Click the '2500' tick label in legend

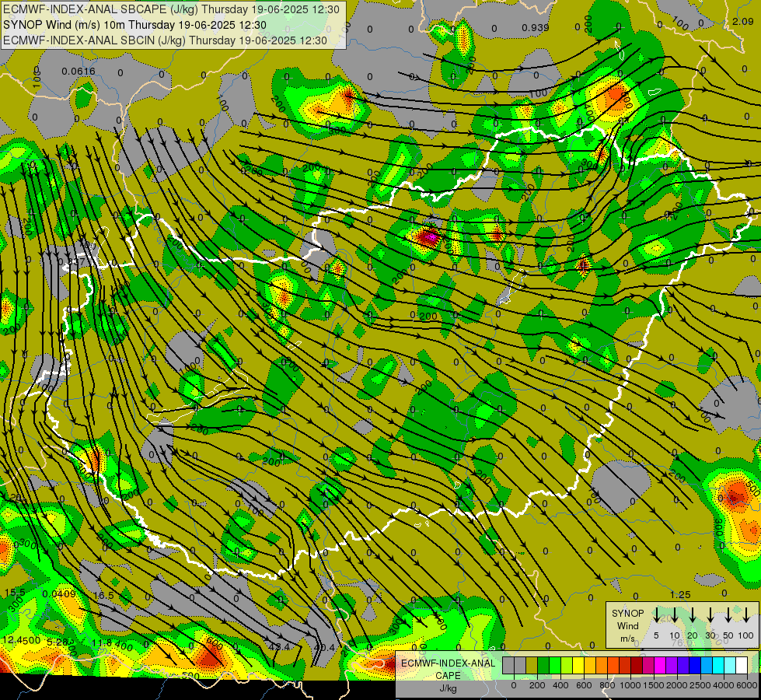pos(701,685)
